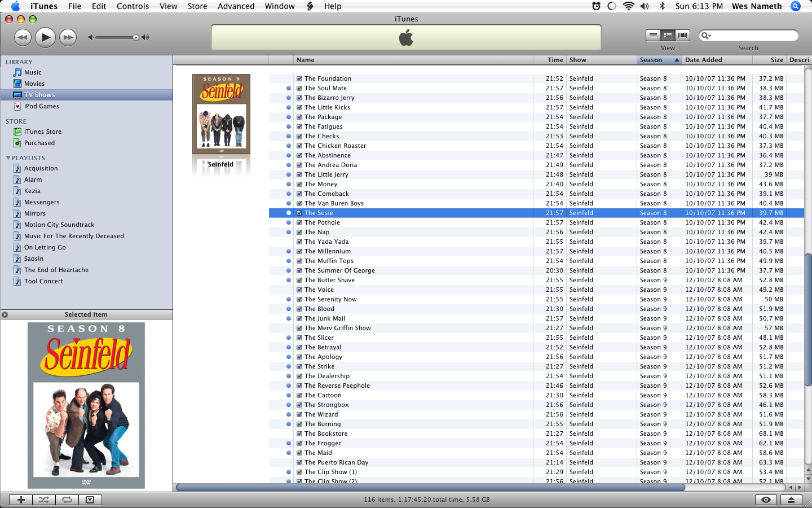Uncheck The Voice episode checkbox
Screen dimensions: 812x508
(x=299, y=290)
